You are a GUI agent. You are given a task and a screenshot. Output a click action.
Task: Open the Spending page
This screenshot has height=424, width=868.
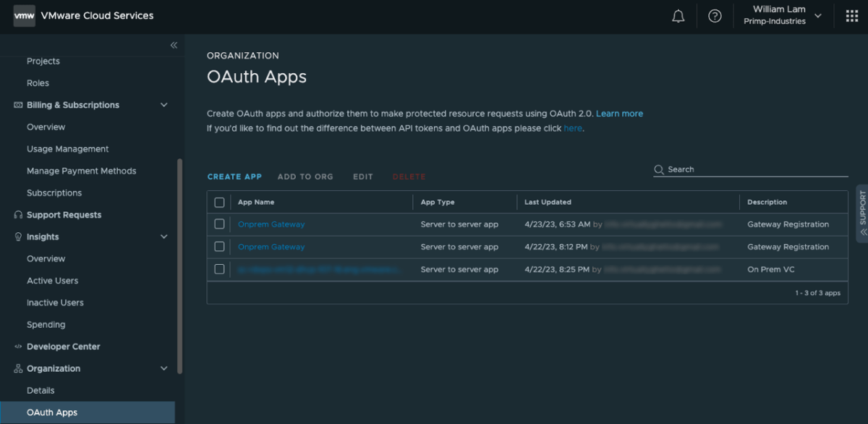tap(46, 325)
